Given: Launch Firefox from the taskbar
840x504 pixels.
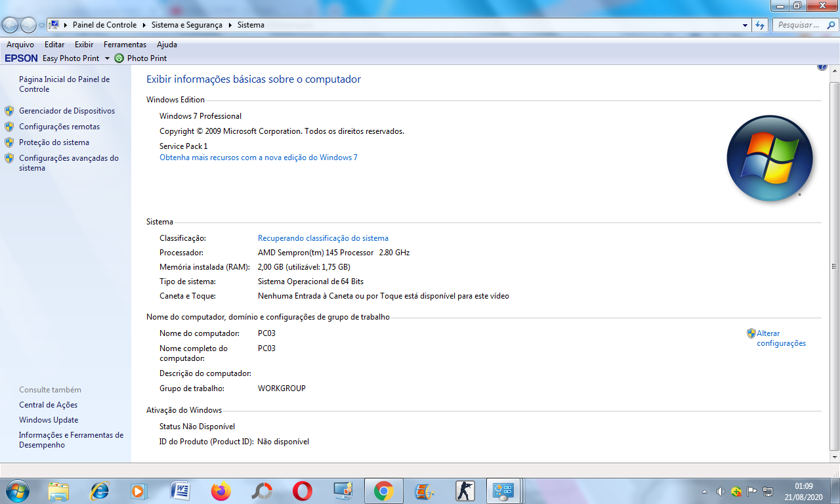Looking at the screenshot, I should pos(221,491).
